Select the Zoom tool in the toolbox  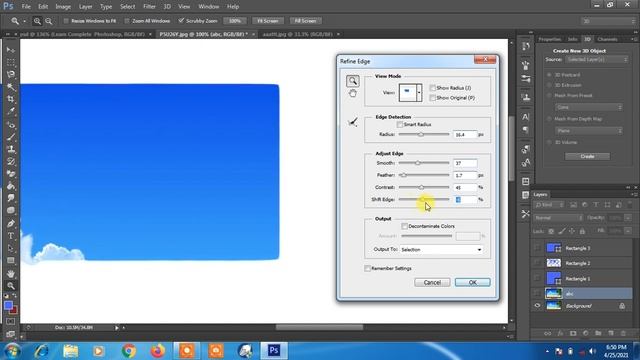coord(11,286)
